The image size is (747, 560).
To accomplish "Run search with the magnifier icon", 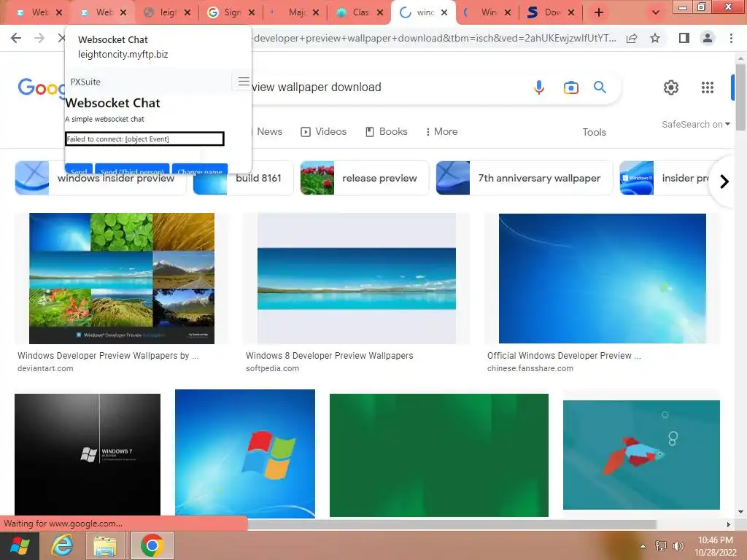I will pos(600,87).
